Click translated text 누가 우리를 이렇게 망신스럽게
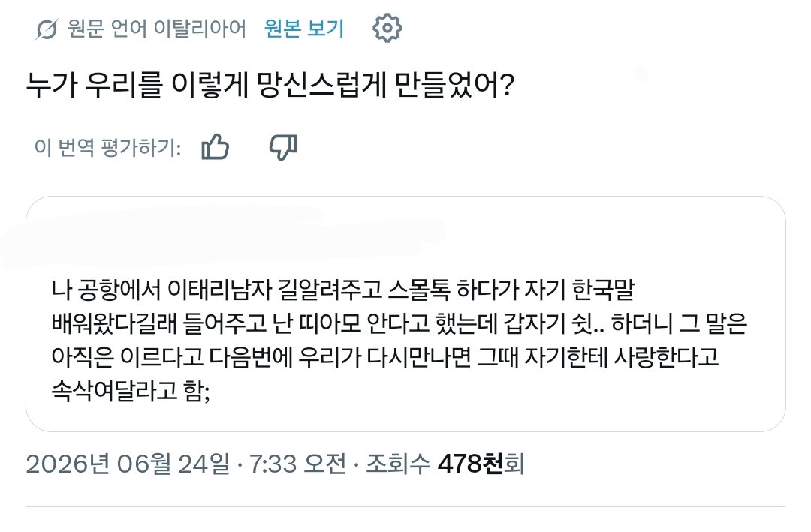Viewport: 811px width, 532px height. click(206, 84)
